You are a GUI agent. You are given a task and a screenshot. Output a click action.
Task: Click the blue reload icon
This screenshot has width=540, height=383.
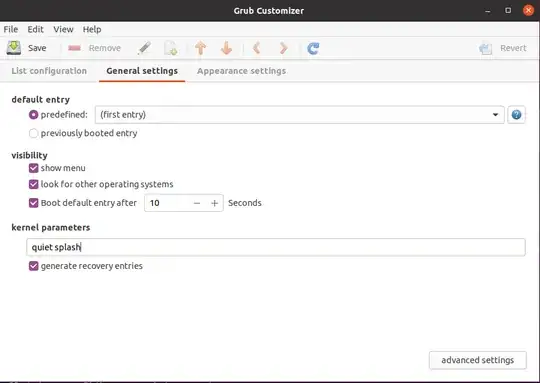313,48
